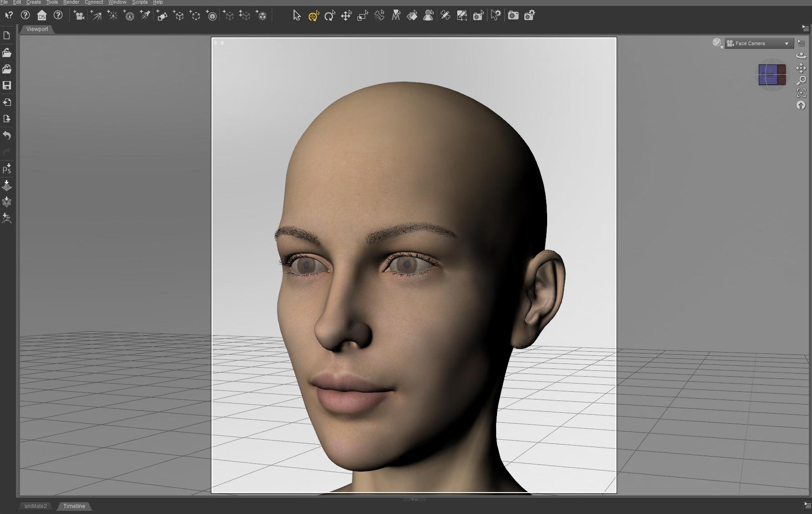Screen dimensions: 812x514
Task: Create new geometry shell icon
Action: (262, 16)
